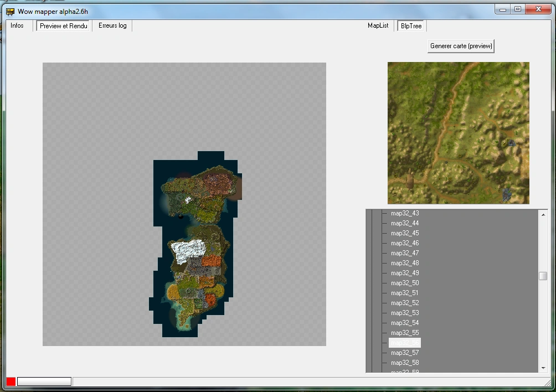Open the BlpTree panel
The image size is (556, 392).
tap(410, 25)
